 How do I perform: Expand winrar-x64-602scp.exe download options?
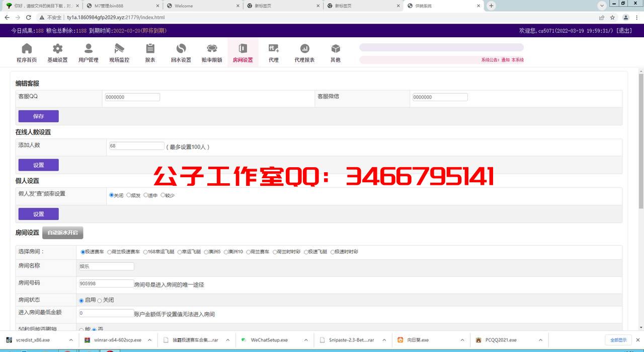(149, 340)
